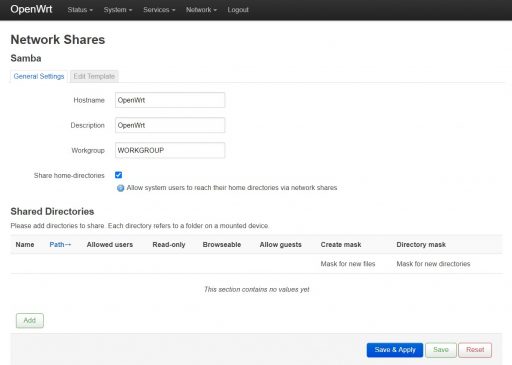Click the green Save button
The image size is (512, 365).
click(441, 350)
